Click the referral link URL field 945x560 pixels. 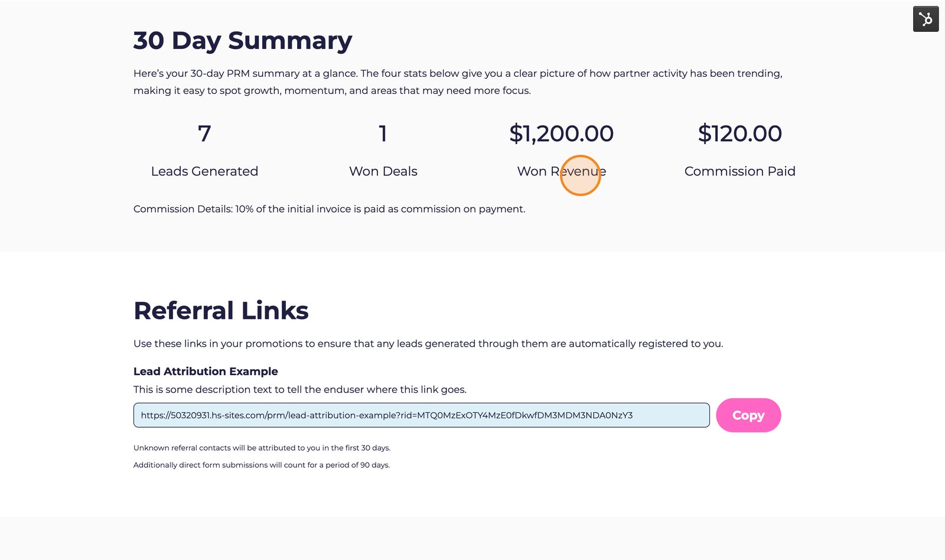[x=421, y=415]
